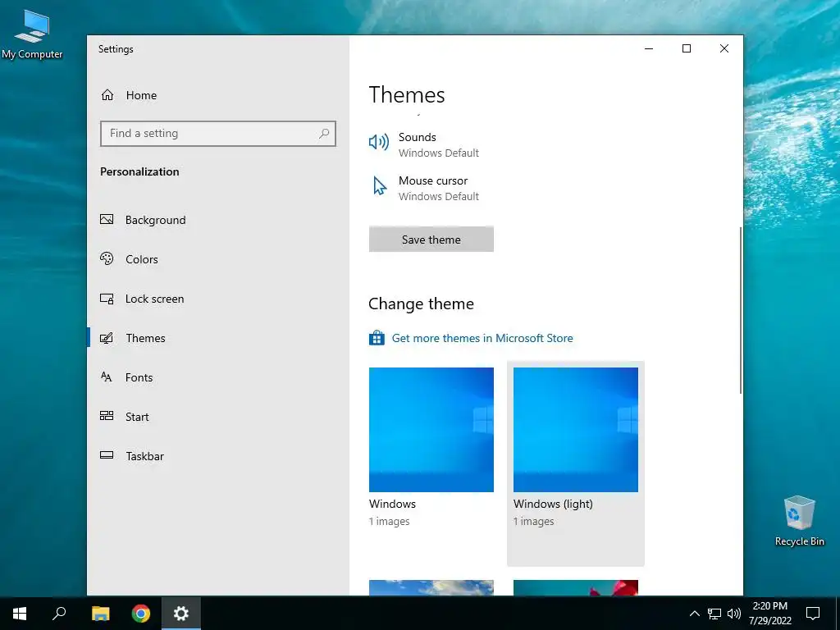Open File Explorer from the taskbar
840x630 pixels.
click(100, 614)
